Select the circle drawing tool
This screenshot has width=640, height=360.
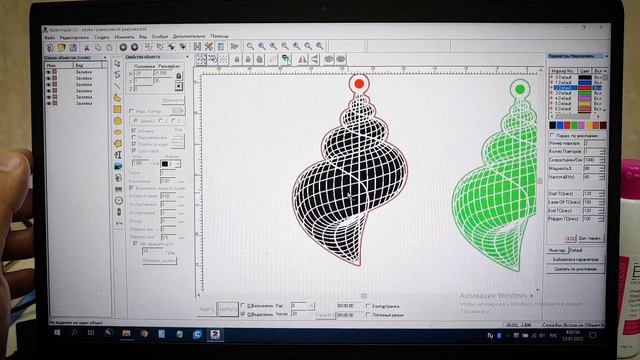pyautogui.click(x=118, y=121)
